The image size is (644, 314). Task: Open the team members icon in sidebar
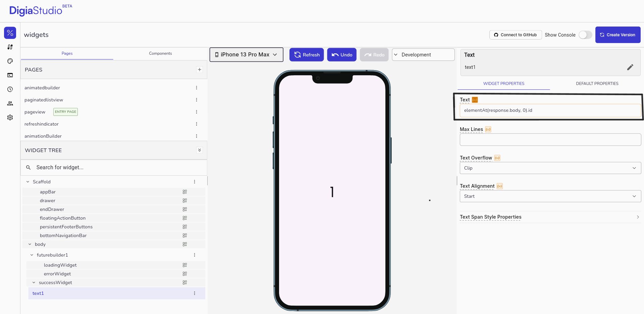(x=10, y=103)
